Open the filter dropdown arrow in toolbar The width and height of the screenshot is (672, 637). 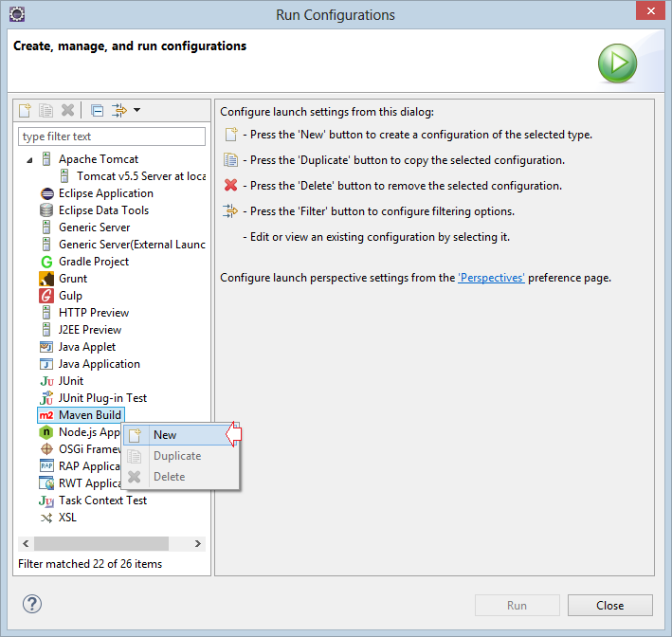click(x=136, y=110)
